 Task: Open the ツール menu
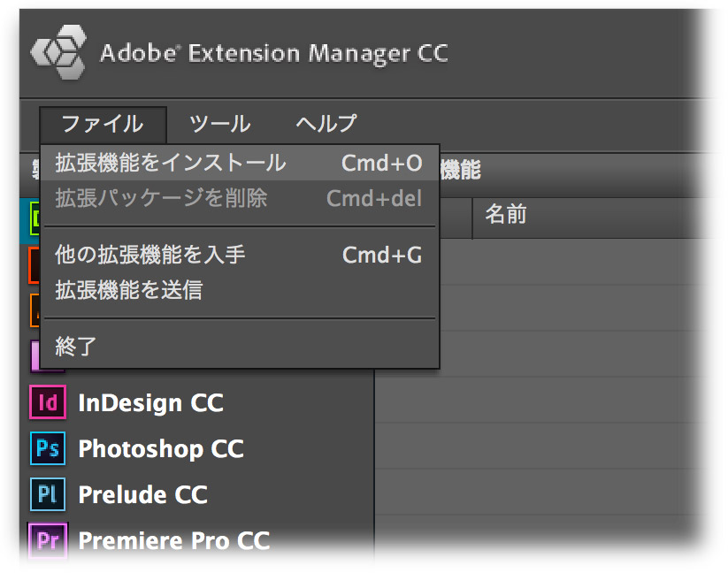coord(220,125)
